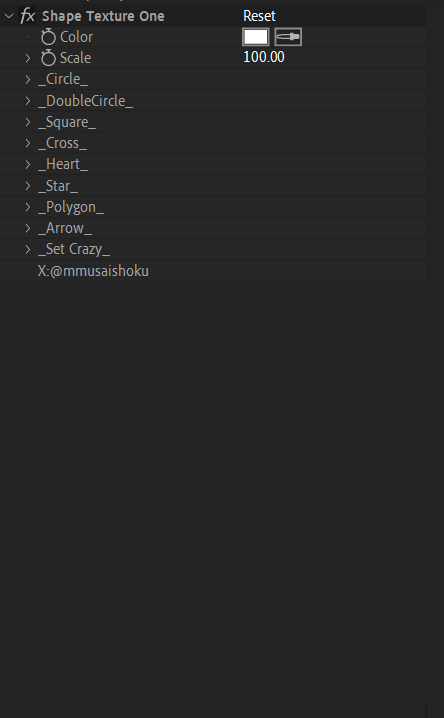This screenshot has height=718, width=444.
Task: Expand the _Square_ group arrow
Action: click(x=28, y=122)
